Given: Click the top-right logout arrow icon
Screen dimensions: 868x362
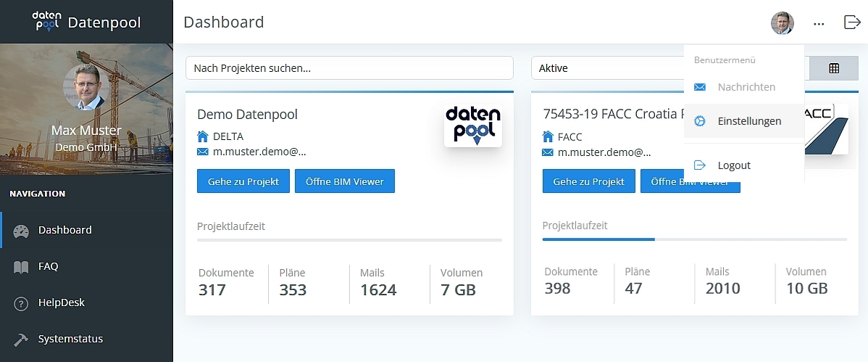Looking at the screenshot, I should (852, 22).
